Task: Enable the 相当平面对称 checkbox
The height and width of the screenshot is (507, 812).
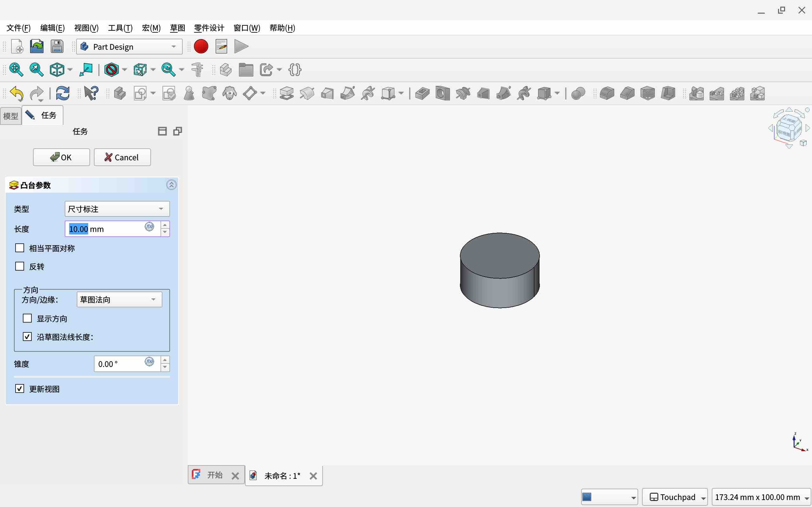Action: 20,248
